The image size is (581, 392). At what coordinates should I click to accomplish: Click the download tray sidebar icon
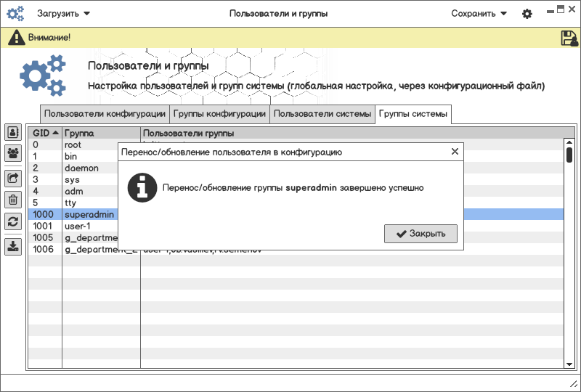[x=13, y=246]
